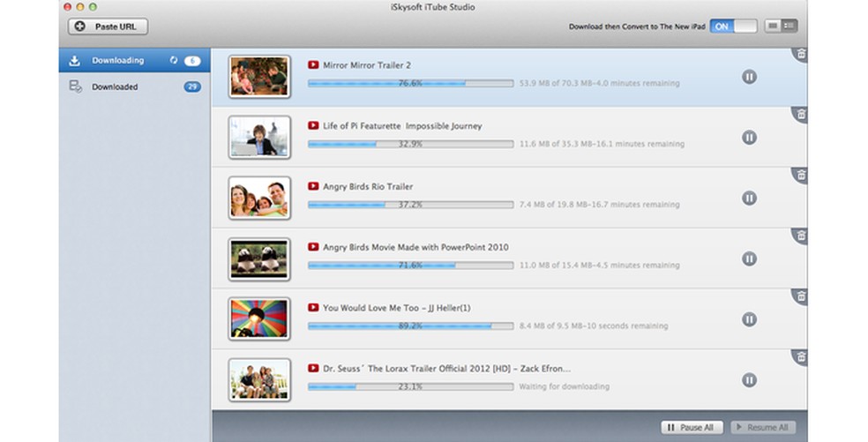Select The Lorax Trailer thumbnail
Screen dimensions: 868x442
259,380
